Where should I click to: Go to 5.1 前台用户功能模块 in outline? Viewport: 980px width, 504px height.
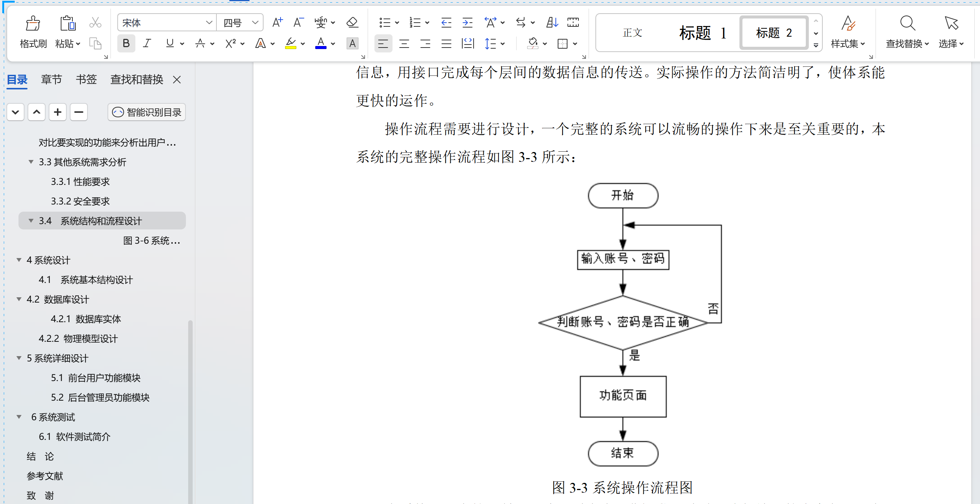click(x=95, y=378)
